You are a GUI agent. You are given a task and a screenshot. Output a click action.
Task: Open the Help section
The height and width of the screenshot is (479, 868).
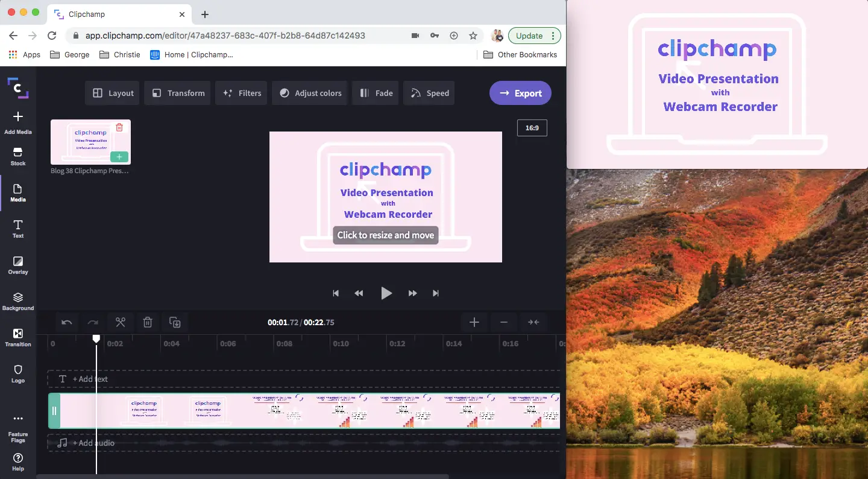pyautogui.click(x=18, y=462)
